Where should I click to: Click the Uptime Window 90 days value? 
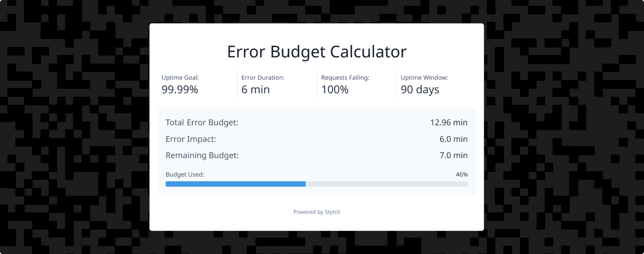420,90
